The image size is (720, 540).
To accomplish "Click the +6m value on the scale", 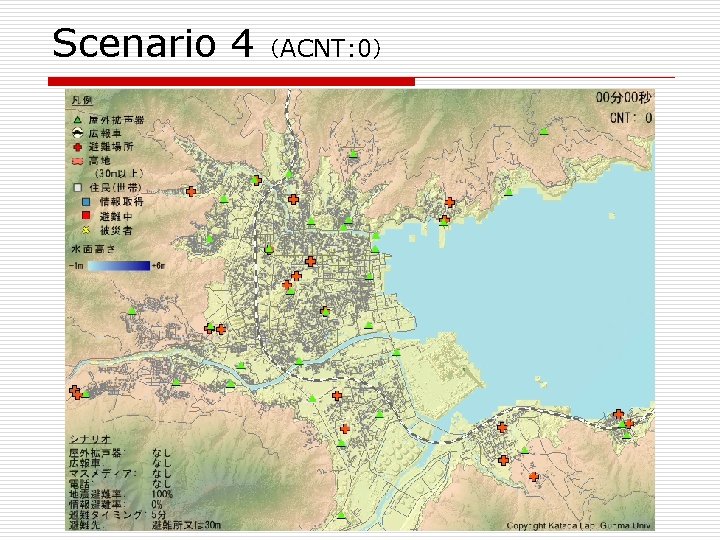I will 158,266.
